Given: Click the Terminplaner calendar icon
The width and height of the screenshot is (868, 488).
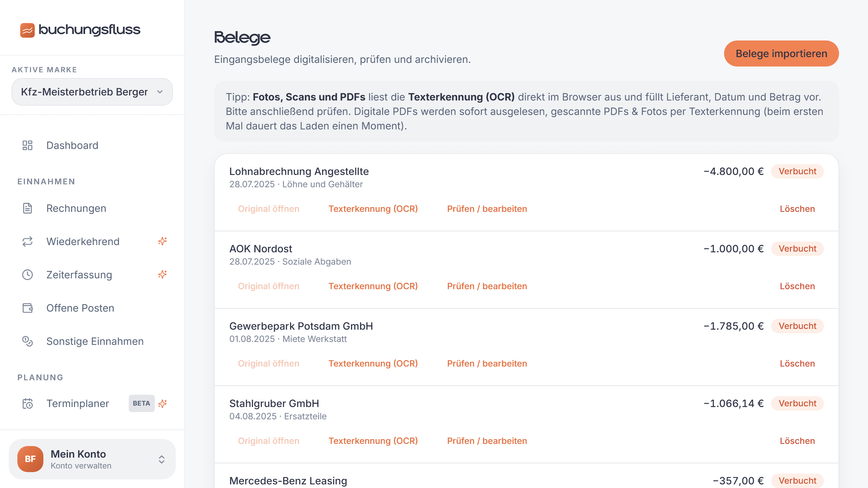Looking at the screenshot, I should [27, 403].
